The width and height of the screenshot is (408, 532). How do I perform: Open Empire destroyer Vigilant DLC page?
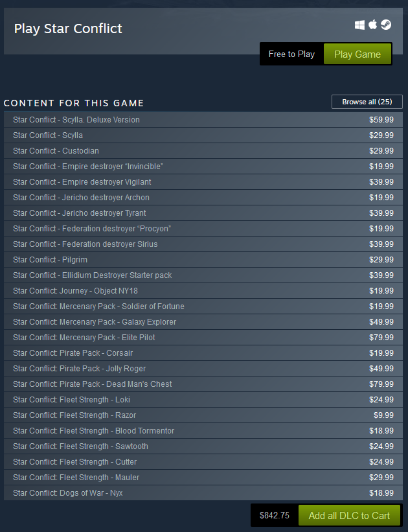pyautogui.click(x=203, y=182)
